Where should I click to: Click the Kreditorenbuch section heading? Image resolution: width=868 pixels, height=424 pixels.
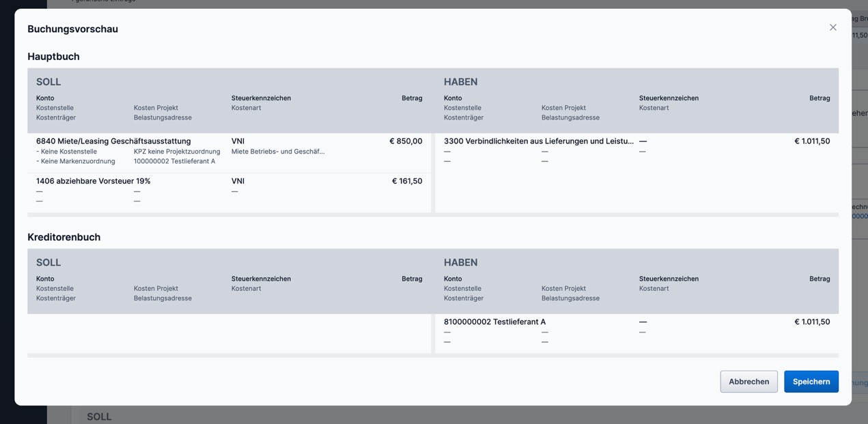click(x=64, y=237)
